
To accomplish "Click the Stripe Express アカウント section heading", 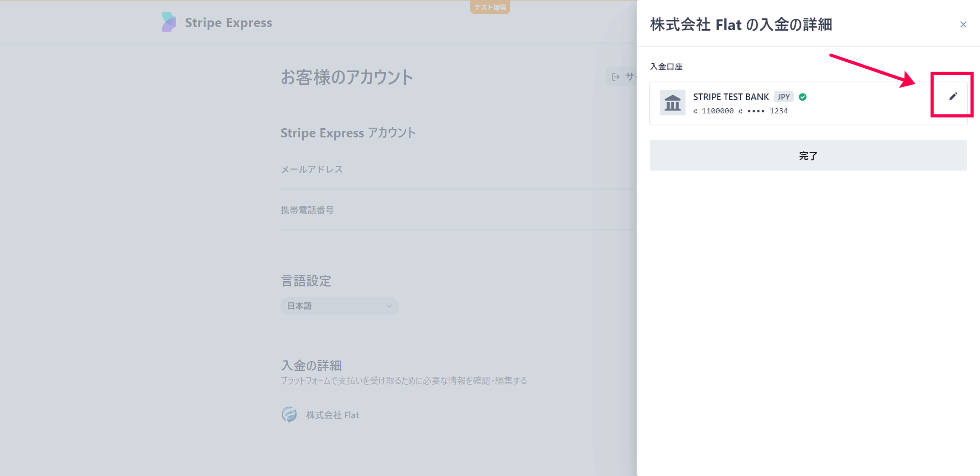I will click(348, 133).
